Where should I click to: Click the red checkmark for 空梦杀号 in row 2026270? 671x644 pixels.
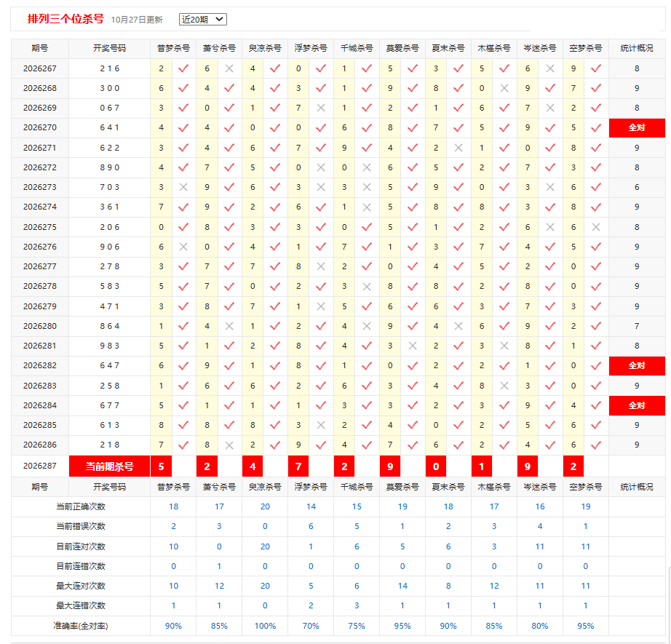596,127
